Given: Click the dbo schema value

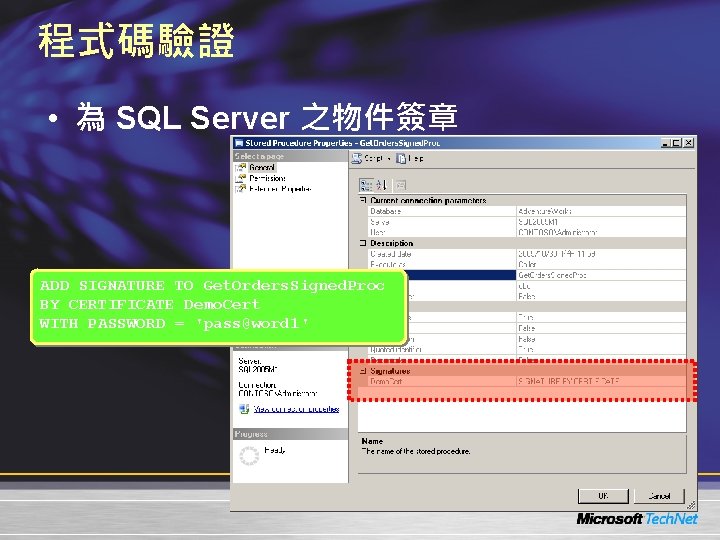Looking at the screenshot, I should pos(524,286).
